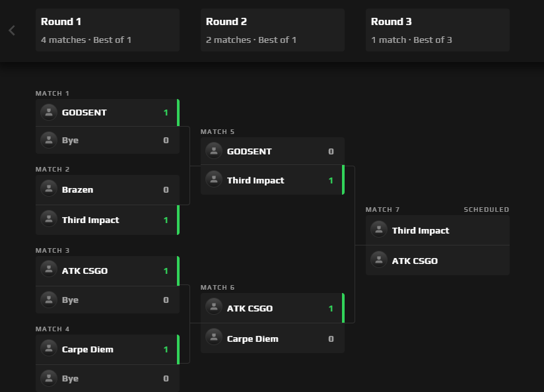
Task: Click Third Impact's score in Match 5
Action: pyautogui.click(x=331, y=181)
